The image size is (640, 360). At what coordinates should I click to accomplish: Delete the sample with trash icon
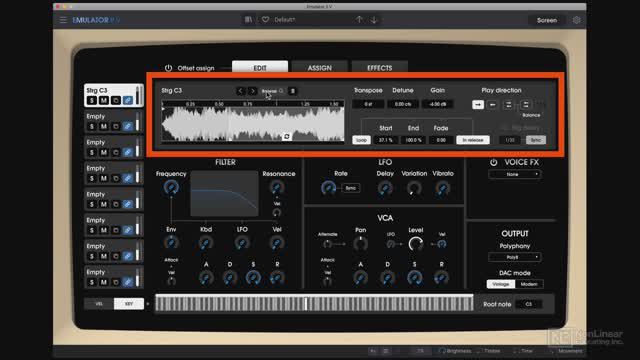coord(292,91)
